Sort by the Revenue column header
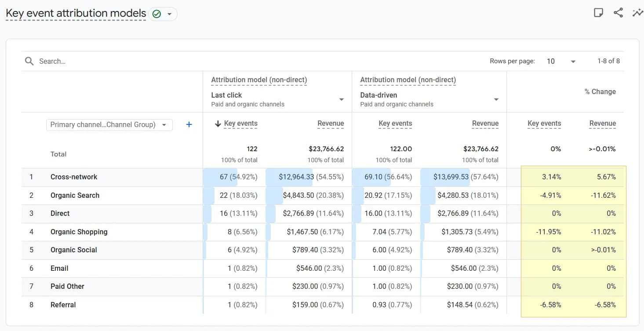This screenshot has width=644, height=331. click(x=331, y=124)
